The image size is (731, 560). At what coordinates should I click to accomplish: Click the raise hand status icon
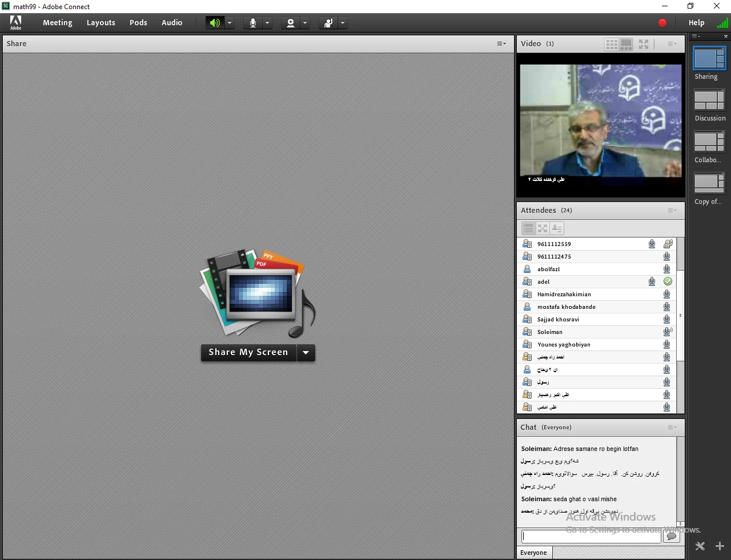click(x=328, y=23)
